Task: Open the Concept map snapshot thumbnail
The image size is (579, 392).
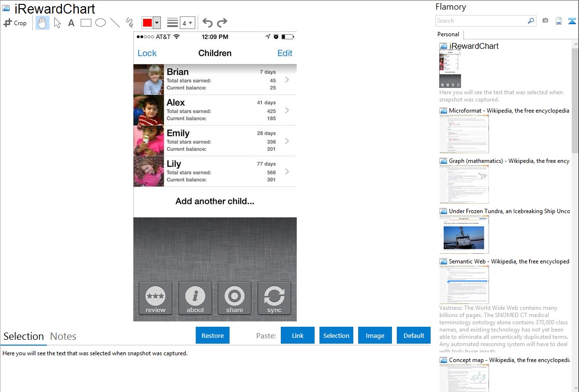Action: tap(464, 378)
